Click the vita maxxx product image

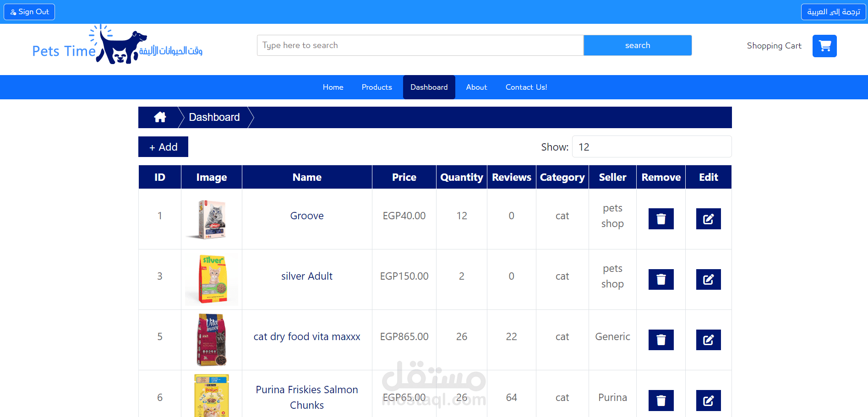click(212, 340)
